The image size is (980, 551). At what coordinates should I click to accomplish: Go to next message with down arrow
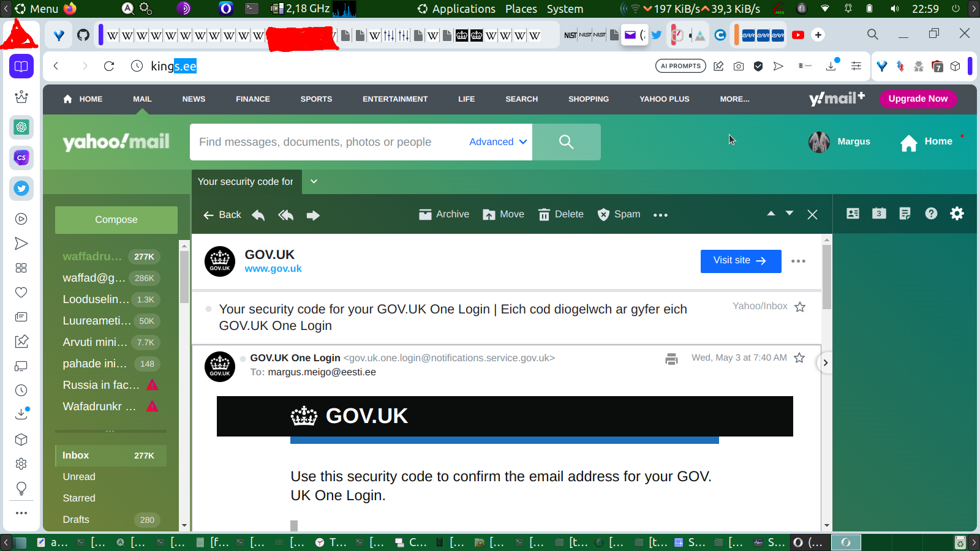790,214
